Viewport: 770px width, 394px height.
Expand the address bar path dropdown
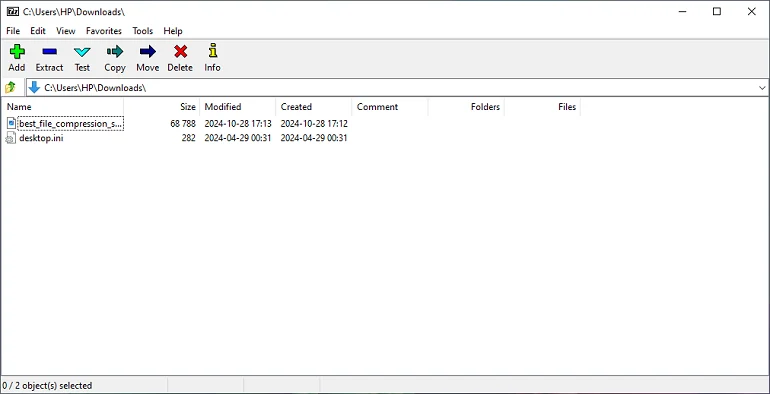pyautogui.click(x=762, y=88)
